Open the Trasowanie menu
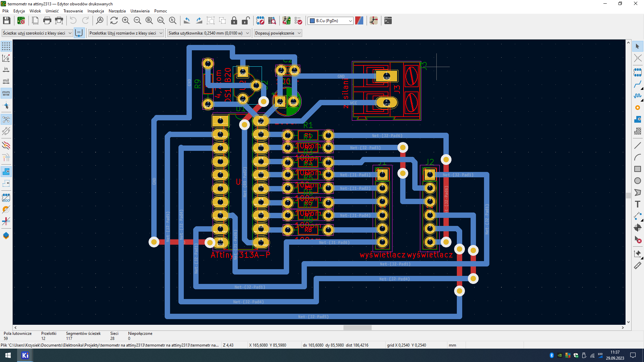The image size is (644, 362). [73, 11]
